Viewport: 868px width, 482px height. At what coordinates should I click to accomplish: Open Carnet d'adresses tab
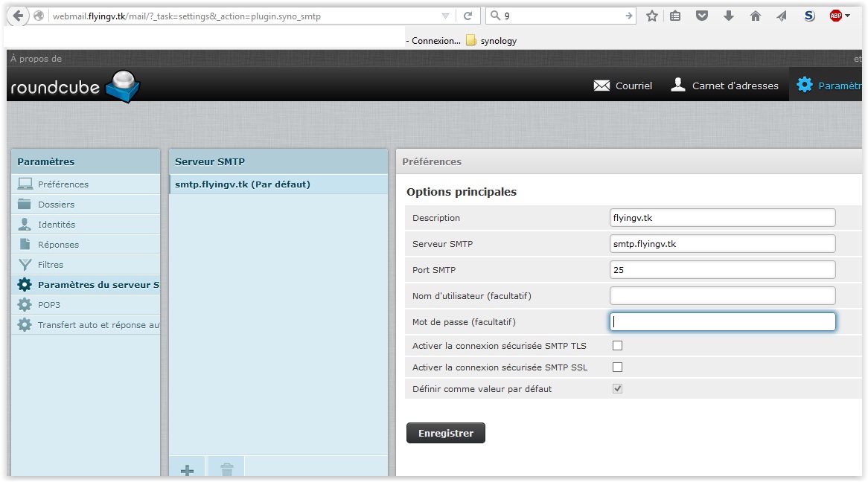[724, 86]
